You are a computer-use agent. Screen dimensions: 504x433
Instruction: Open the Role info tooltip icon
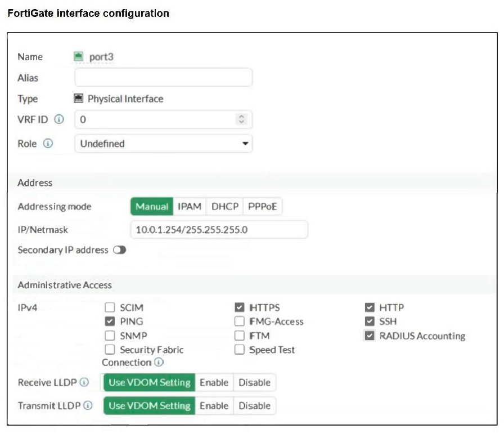(x=48, y=143)
